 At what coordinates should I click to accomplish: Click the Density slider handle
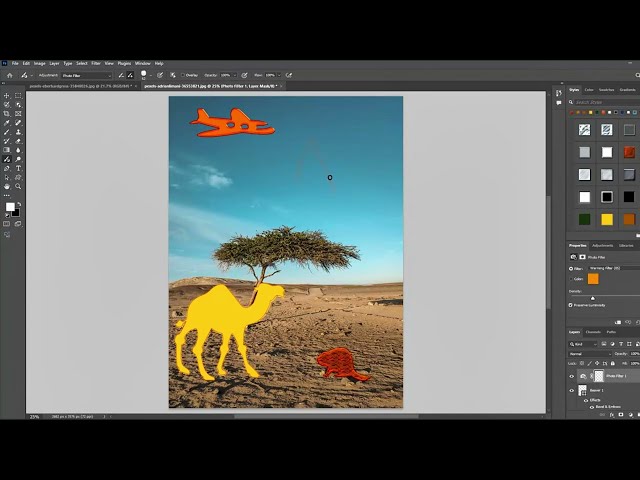point(593,298)
